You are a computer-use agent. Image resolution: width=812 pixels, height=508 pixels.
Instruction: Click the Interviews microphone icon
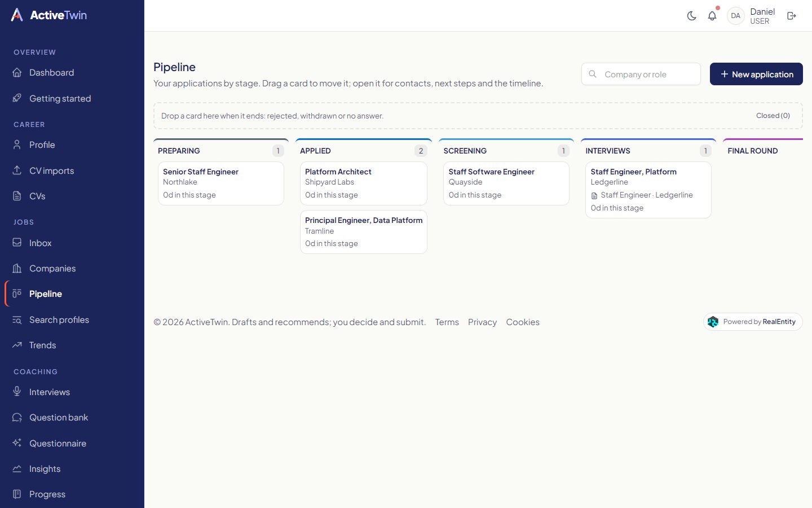point(17,392)
